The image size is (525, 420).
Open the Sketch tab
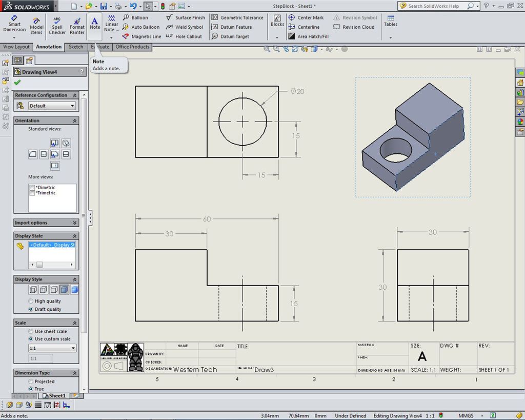pyautogui.click(x=76, y=47)
